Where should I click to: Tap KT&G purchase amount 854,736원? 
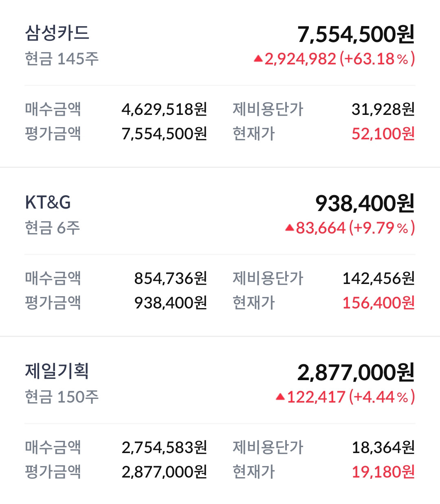[x=171, y=278]
